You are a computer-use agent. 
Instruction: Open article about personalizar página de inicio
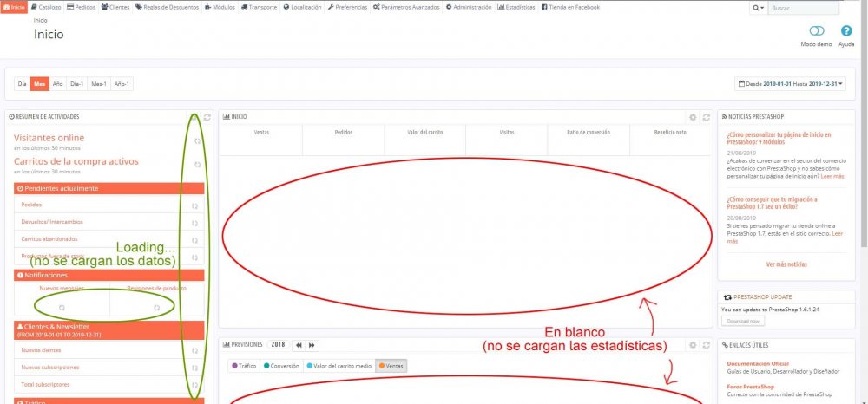coord(779,138)
